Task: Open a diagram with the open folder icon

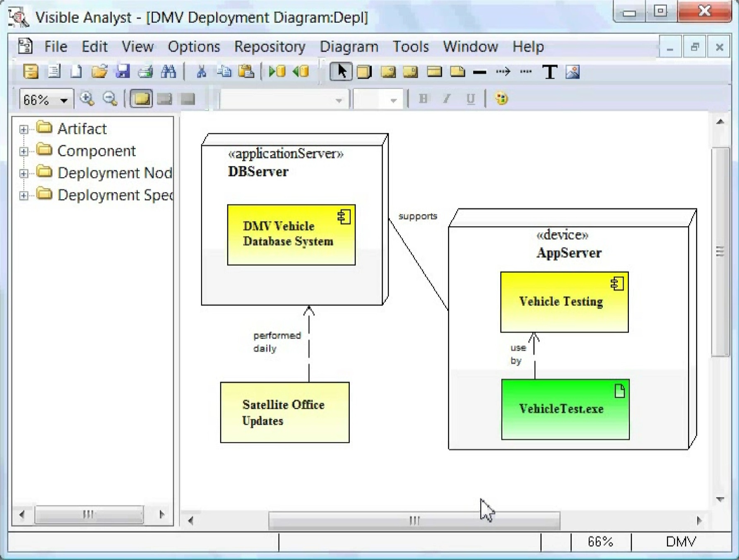Action: (x=99, y=72)
